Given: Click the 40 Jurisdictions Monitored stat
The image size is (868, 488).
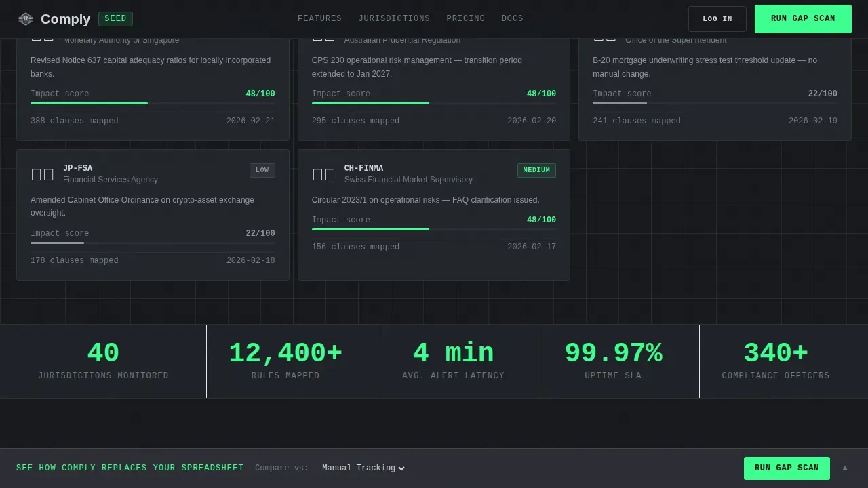Looking at the screenshot, I should pyautogui.click(x=103, y=361).
